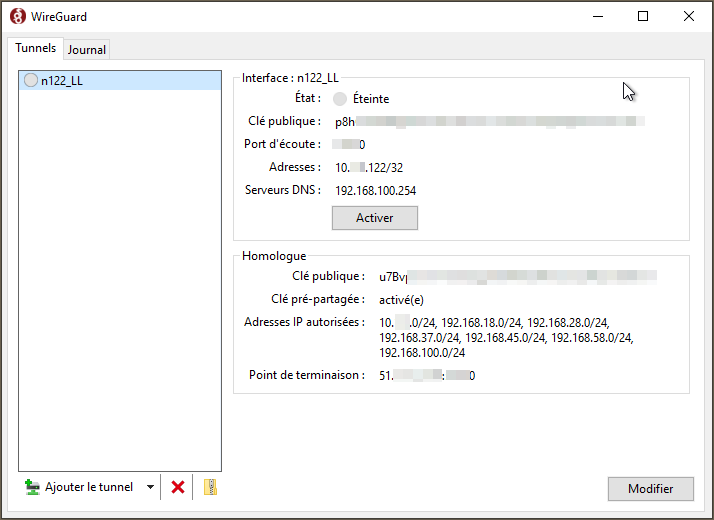Switch to the Journal tab
Screen dimensions: 714x520
coord(87,50)
